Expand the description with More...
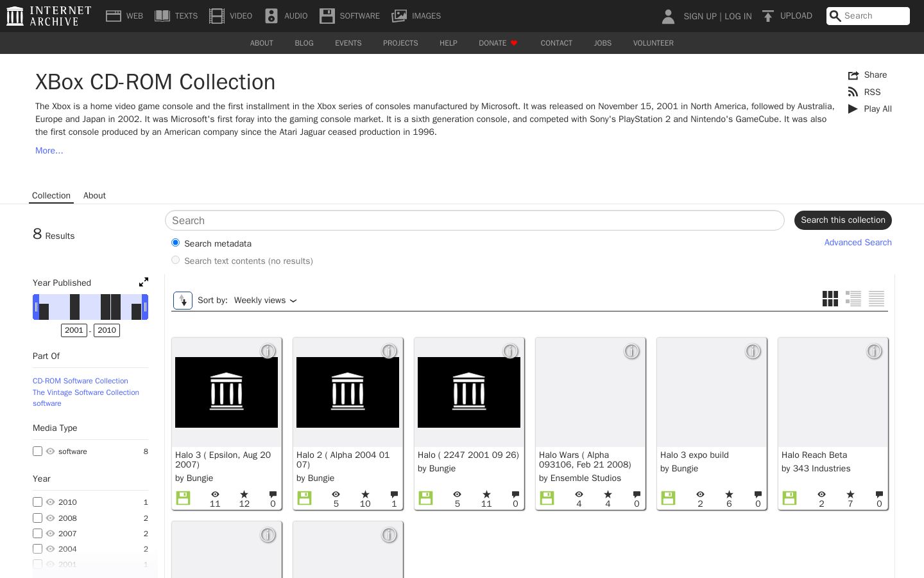 (49, 150)
